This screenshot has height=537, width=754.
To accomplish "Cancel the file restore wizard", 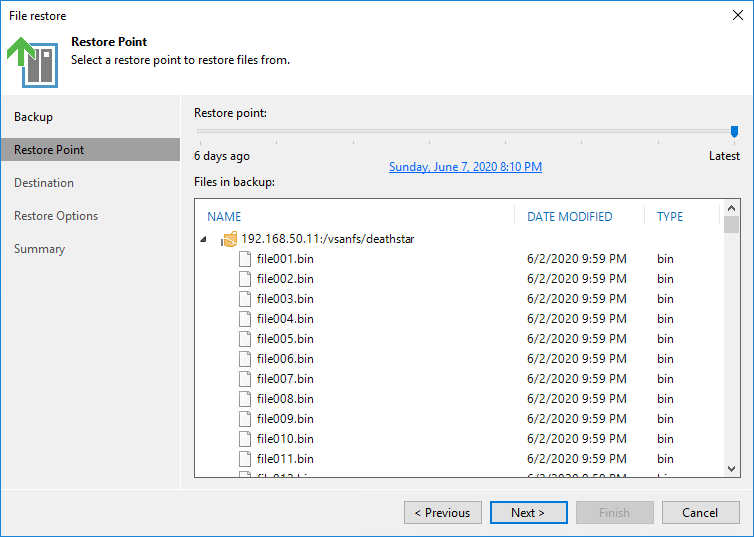I will tap(701, 512).
